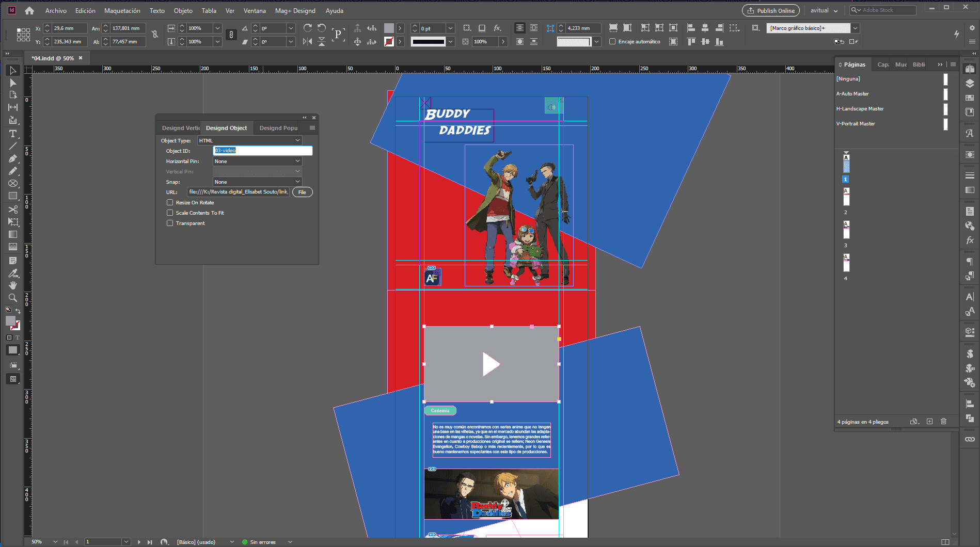The height and width of the screenshot is (547, 980).
Task: Click the Publish Online button
Action: pyautogui.click(x=770, y=10)
